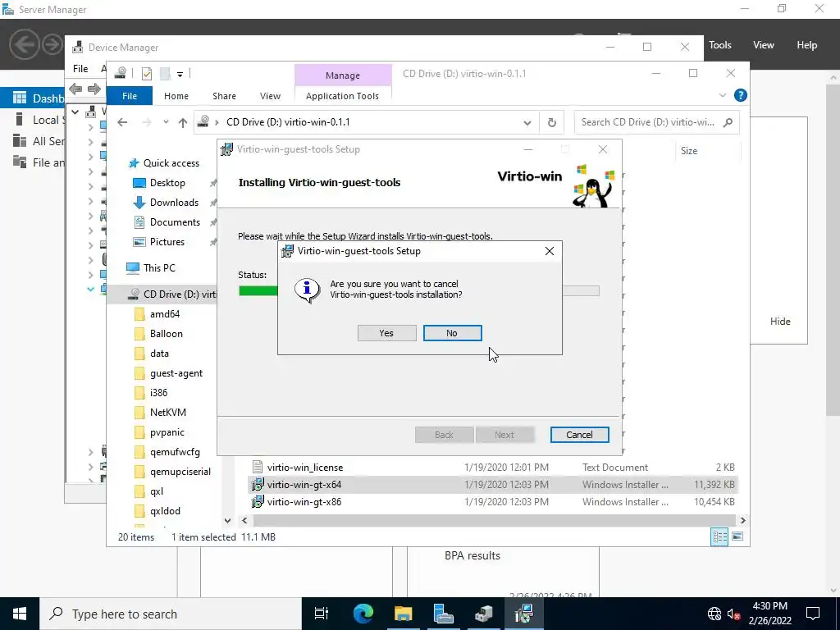
Task: Open the i386 folder
Action: [158, 393]
